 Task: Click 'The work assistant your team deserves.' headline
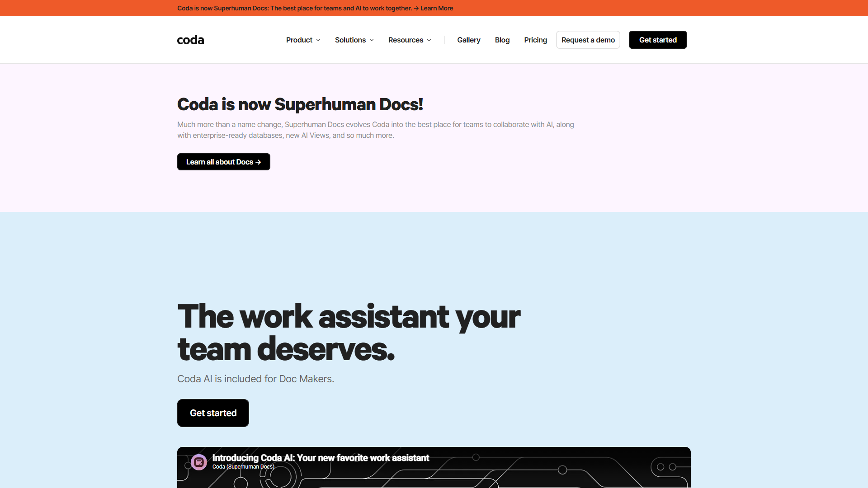pos(349,333)
